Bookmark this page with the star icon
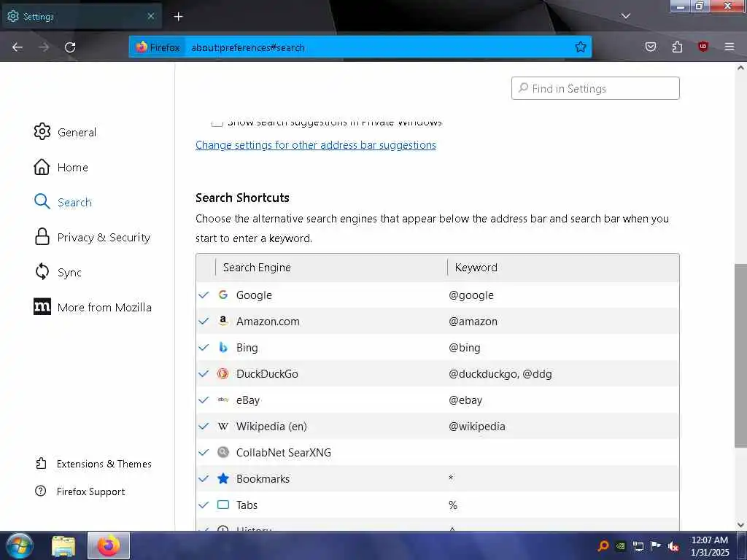Screen dimensions: 747x560 click(580, 47)
